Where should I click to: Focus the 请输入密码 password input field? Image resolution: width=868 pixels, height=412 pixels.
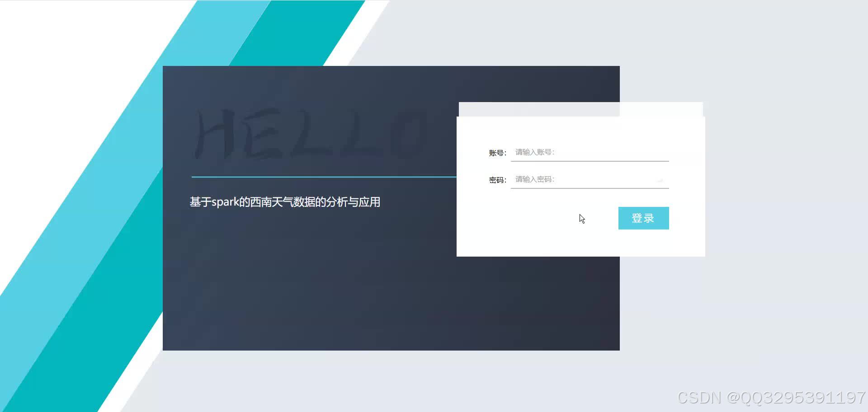(583, 179)
